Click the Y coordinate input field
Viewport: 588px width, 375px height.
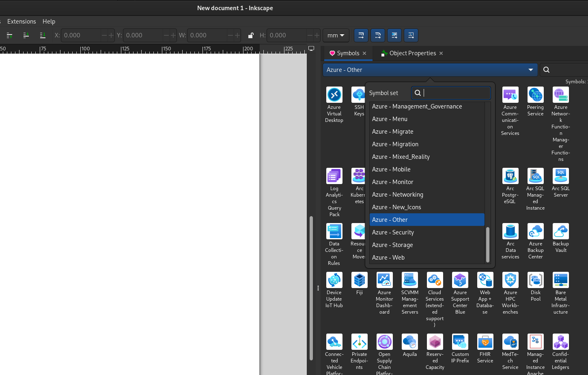[x=142, y=35]
